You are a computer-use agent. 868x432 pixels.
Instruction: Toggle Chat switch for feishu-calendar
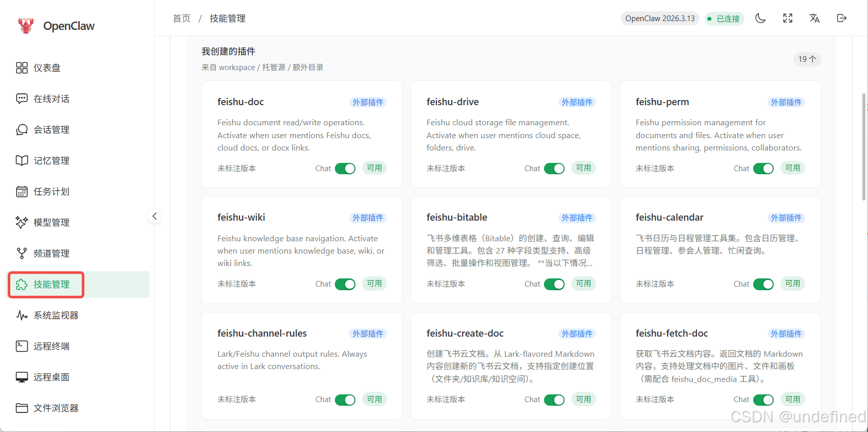763,284
